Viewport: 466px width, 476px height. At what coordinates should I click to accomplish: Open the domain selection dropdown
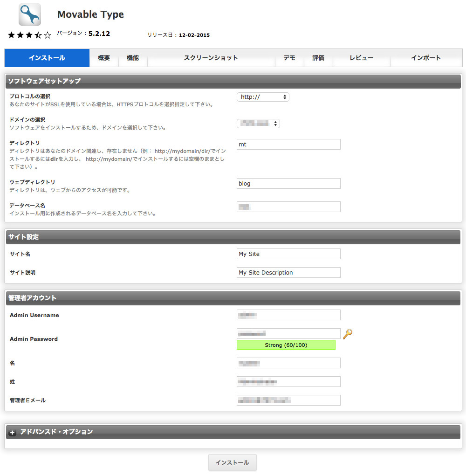[x=258, y=124]
